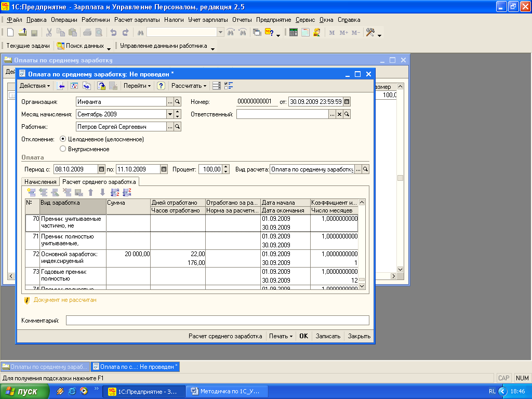Click the add row icon in table toolbar
532x399 pixels.
coord(32,192)
